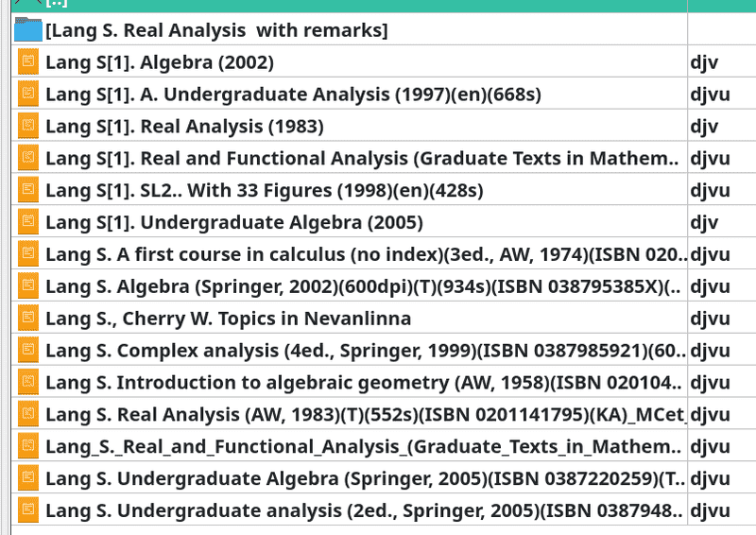This screenshot has width=756, height=535.
Task: Select Lang S[1]. A. Undergraduate Analysis (1997)(en)(668s)
Action: 293,95
